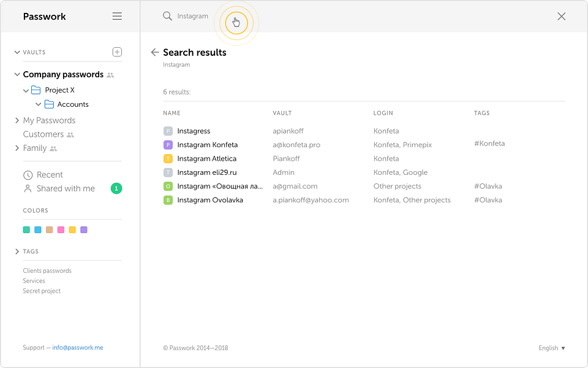Collapse the Company passwords vault

point(17,74)
